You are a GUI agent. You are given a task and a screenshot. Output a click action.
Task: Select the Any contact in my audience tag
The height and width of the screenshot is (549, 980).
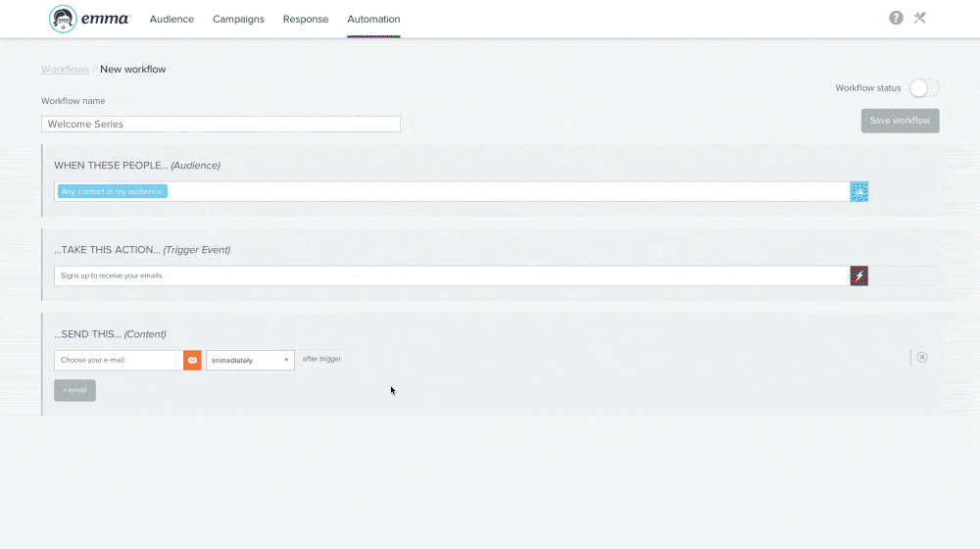pyautogui.click(x=113, y=191)
